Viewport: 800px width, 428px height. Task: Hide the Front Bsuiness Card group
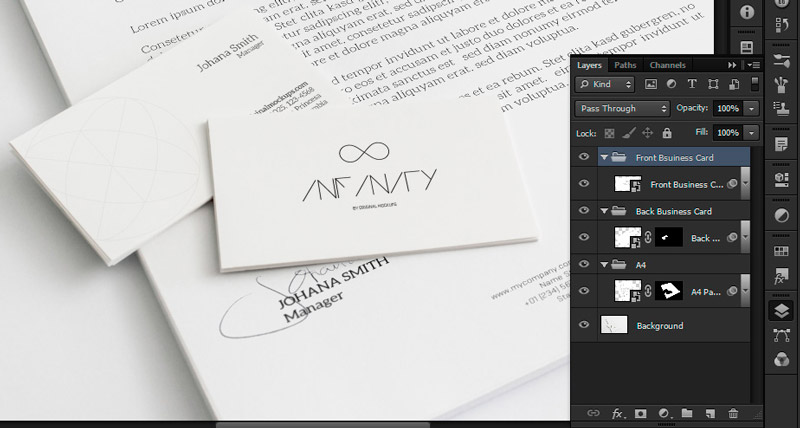pyautogui.click(x=584, y=157)
